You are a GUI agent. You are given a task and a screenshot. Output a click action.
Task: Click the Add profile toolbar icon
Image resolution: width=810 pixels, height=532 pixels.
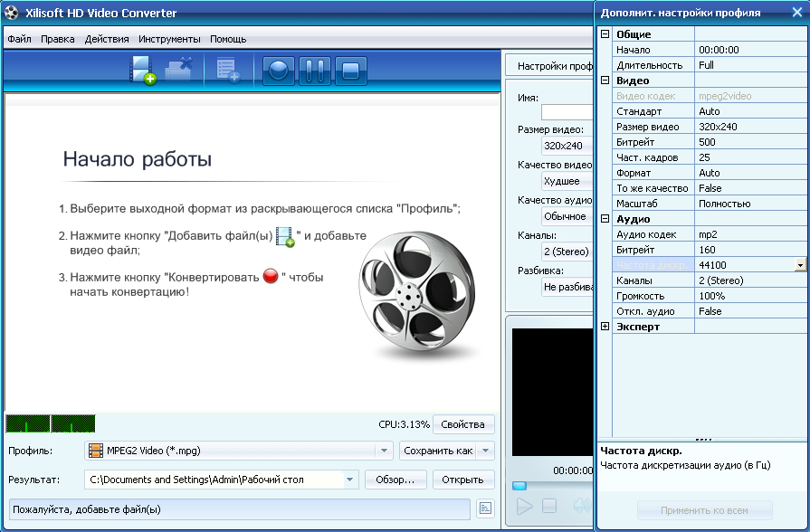[x=228, y=71]
